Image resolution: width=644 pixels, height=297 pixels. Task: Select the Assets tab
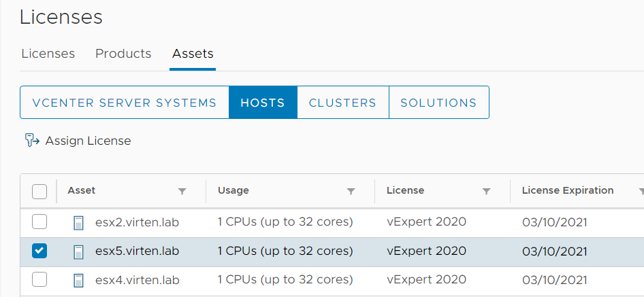pyautogui.click(x=193, y=54)
